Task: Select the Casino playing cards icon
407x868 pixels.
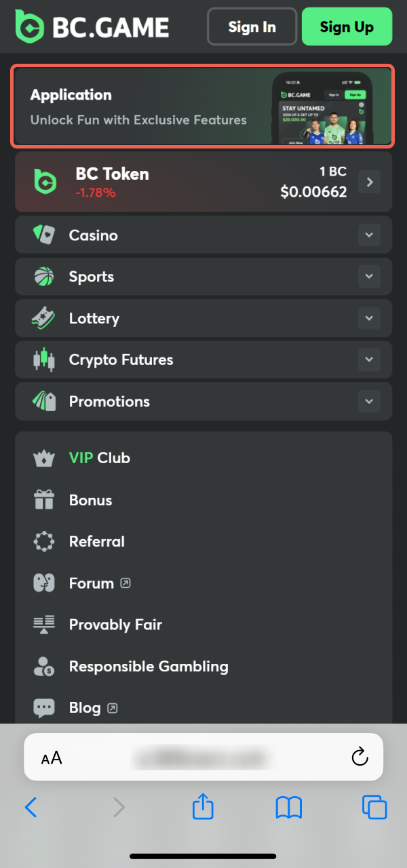Action: [44, 235]
